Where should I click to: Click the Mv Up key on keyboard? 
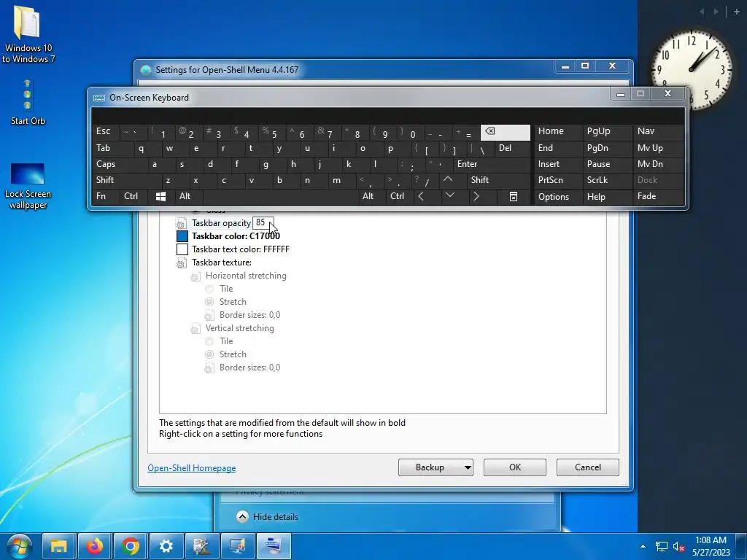point(658,147)
